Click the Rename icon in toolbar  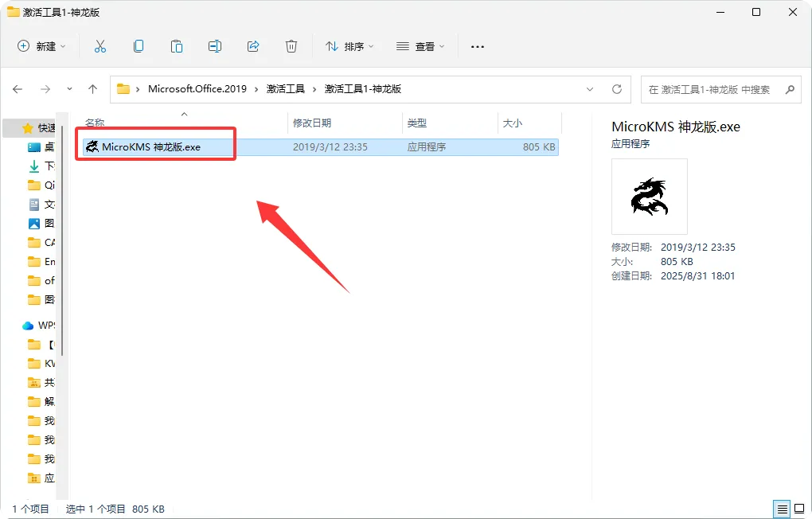[x=215, y=47]
